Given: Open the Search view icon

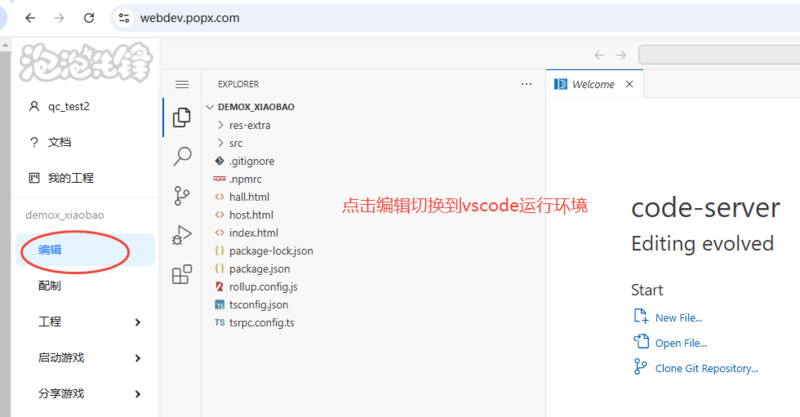Looking at the screenshot, I should [182, 156].
